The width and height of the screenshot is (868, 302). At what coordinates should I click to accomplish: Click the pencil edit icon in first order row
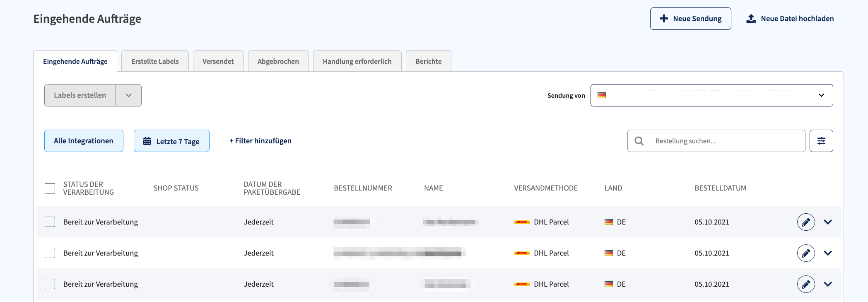[x=806, y=222]
